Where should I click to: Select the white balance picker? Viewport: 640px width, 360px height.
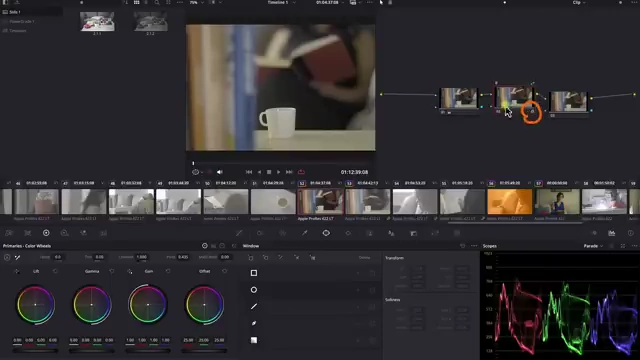point(18,257)
